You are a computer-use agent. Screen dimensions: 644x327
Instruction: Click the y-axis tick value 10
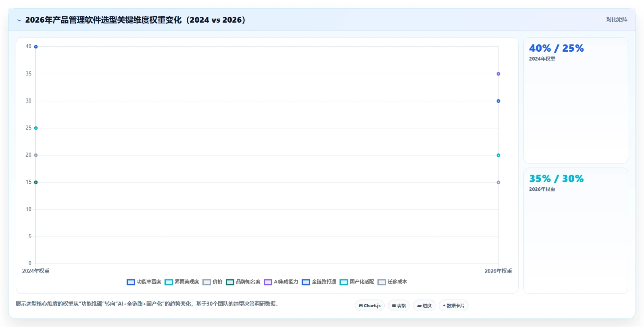(28, 210)
